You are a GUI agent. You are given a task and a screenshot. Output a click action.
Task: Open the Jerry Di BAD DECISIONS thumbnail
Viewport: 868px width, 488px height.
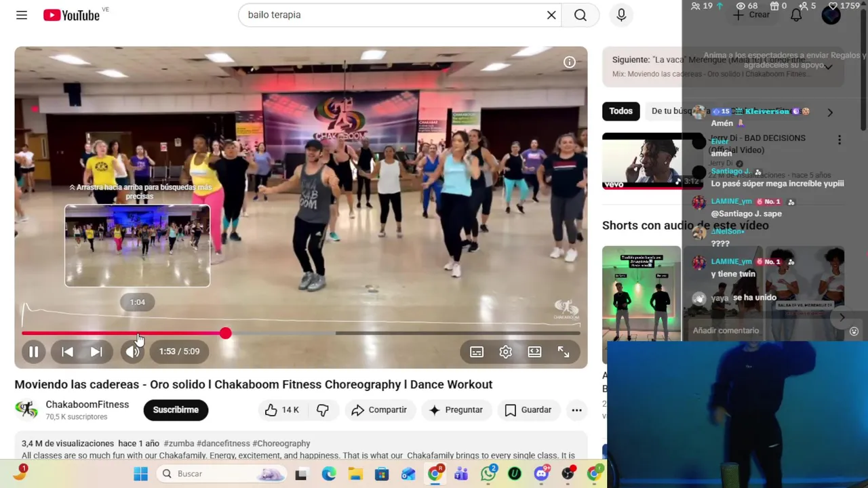pos(652,161)
